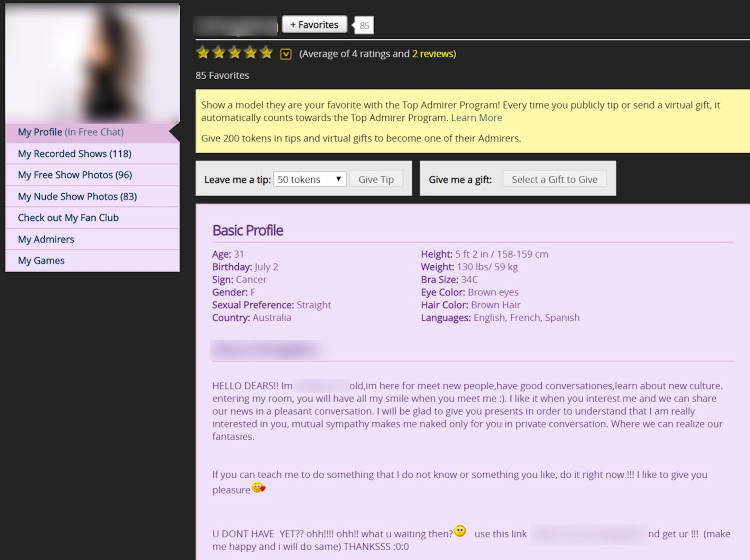
Task: Go to My Free Show Photos (96)
Action: coord(75,175)
